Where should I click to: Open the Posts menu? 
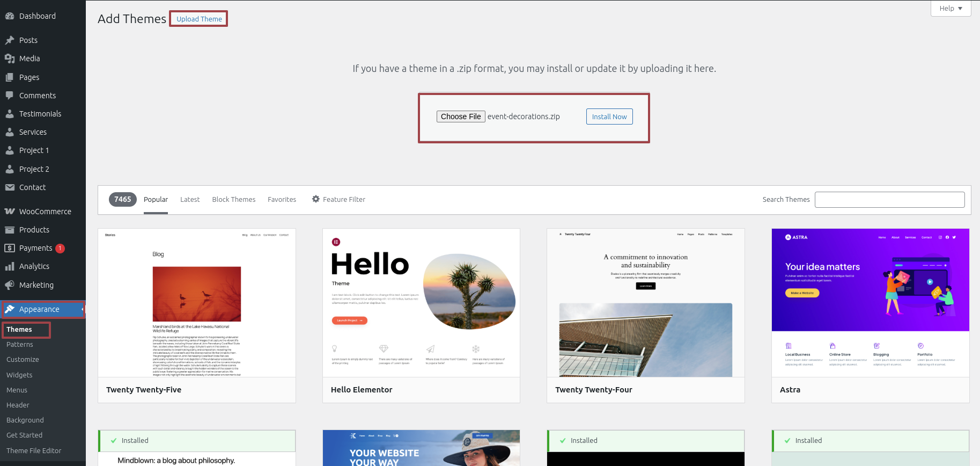tap(43, 40)
